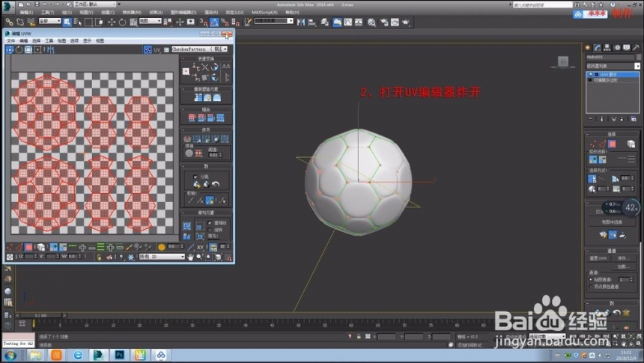Open the 修改器列表 dropdown in command panel
The width and height of the screenshot is (644, 363).
613,66
